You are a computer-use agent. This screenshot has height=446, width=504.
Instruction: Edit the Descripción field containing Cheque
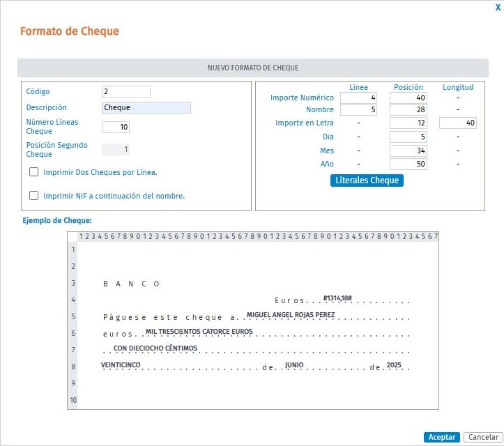point(146,107)
